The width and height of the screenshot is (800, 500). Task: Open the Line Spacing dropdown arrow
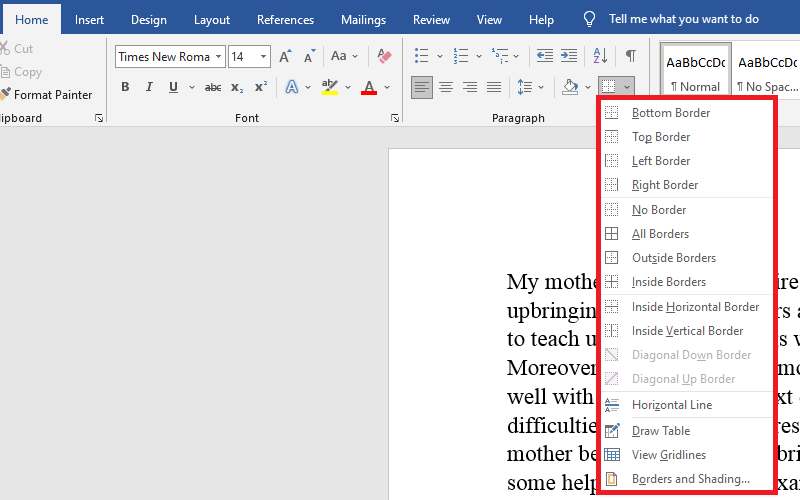pos(540,87)
